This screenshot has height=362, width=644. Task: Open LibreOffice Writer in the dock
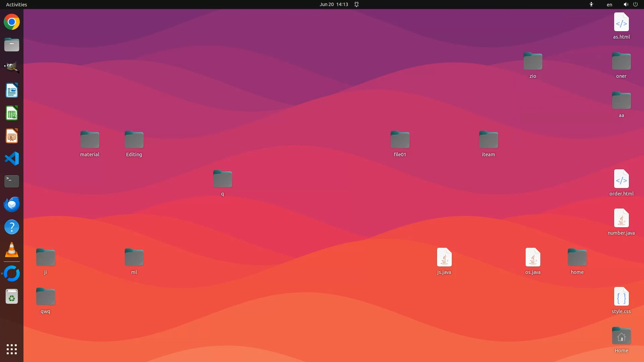pyautogui.click(x=12, y=90)
